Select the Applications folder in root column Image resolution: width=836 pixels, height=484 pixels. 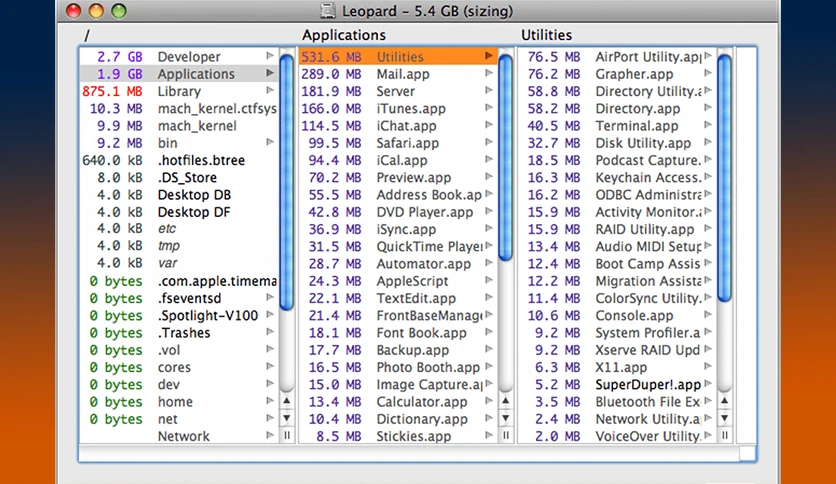pyautogui.click(x=179, y=74)
